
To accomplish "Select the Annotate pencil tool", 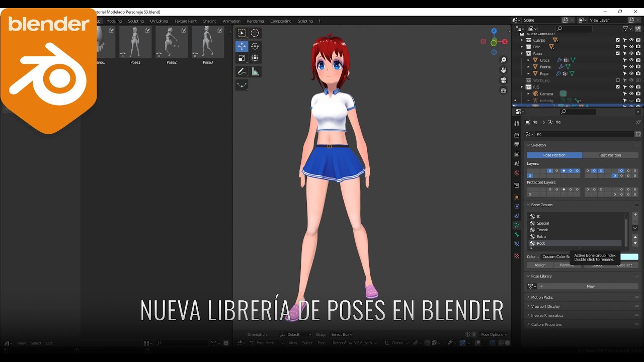I will 242,72.
